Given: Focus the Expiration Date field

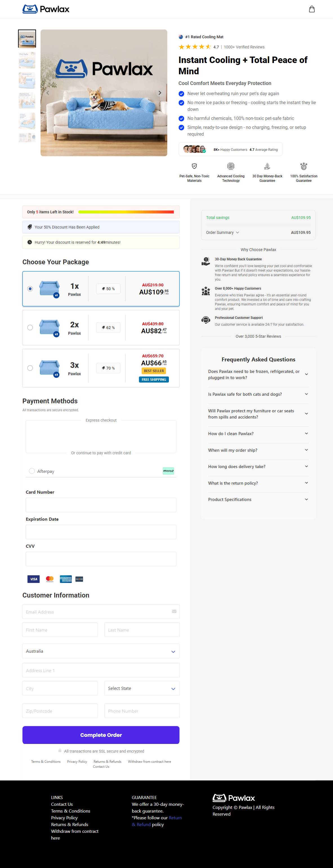Looking at the screenshot, I should tap(101, 532).
